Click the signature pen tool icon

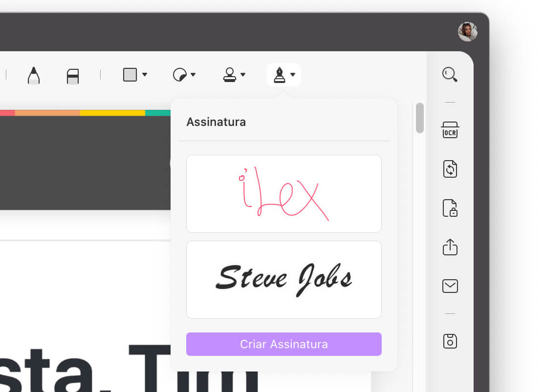[x=279, y=75]
